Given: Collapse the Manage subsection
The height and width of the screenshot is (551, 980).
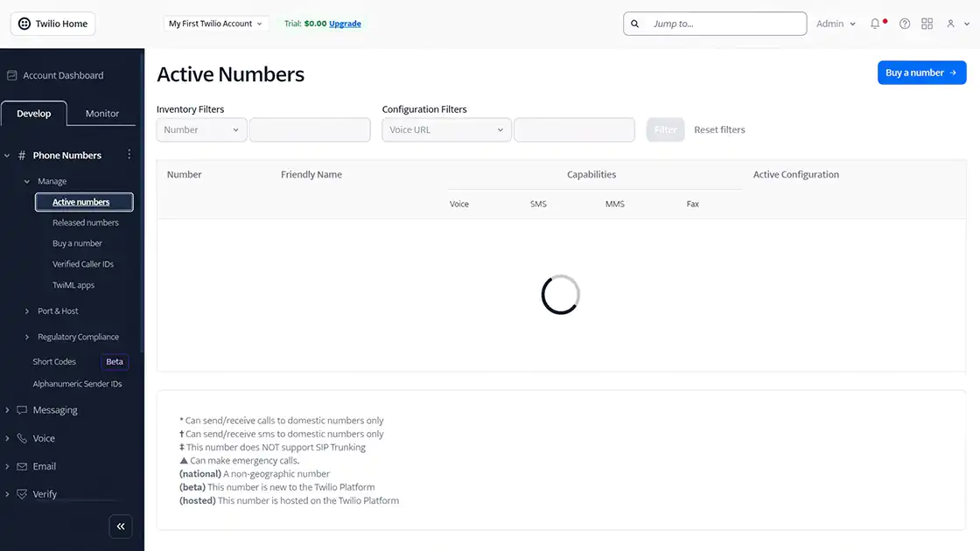Looking at the screenshot, I should 27,182.
